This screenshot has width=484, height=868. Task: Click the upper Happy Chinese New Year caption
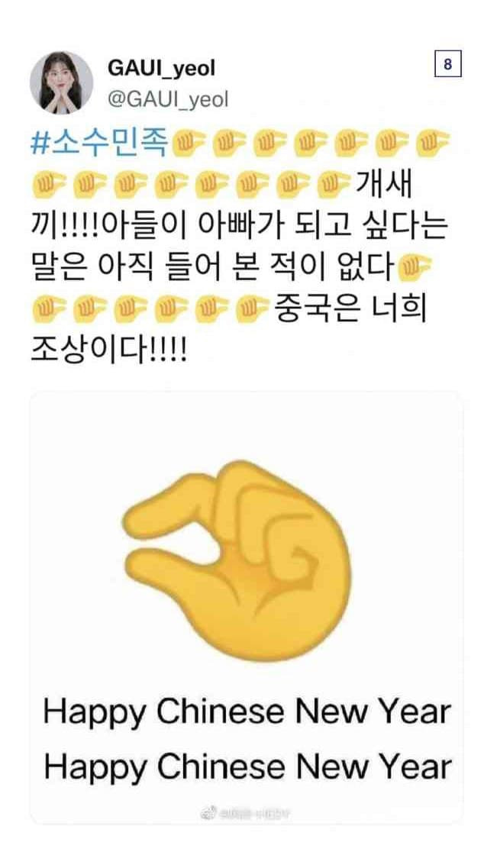[247, 714]
